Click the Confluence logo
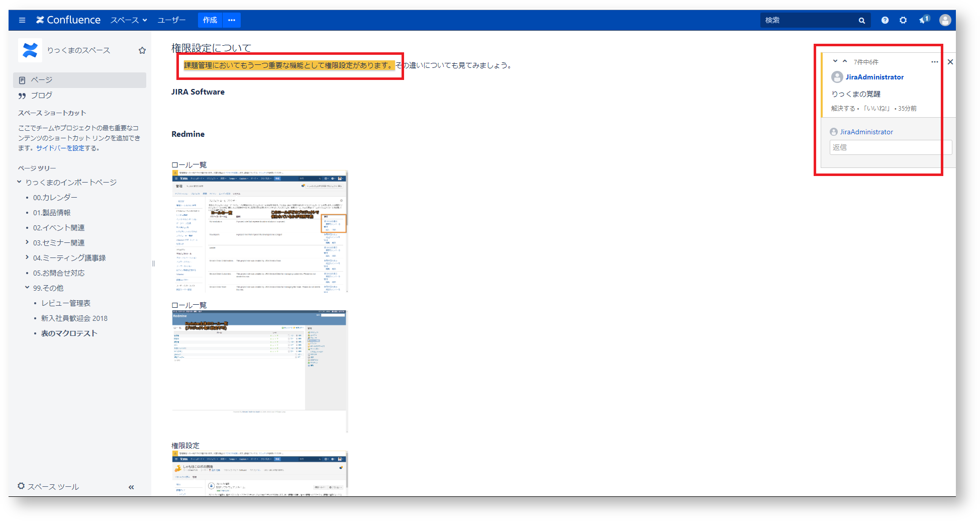 tap(68, 20)
